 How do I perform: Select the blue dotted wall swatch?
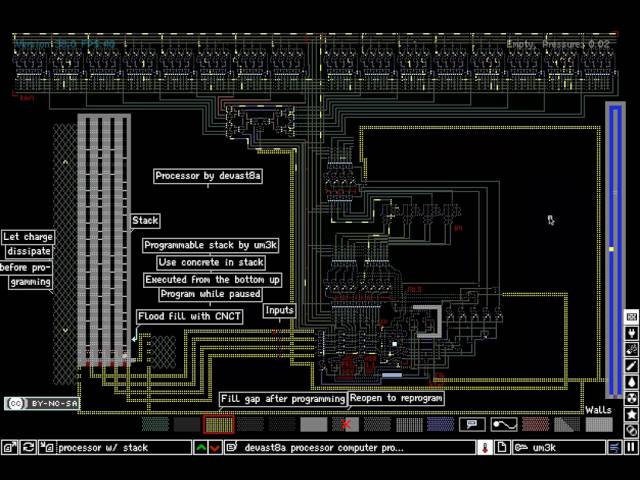[440, 424]
